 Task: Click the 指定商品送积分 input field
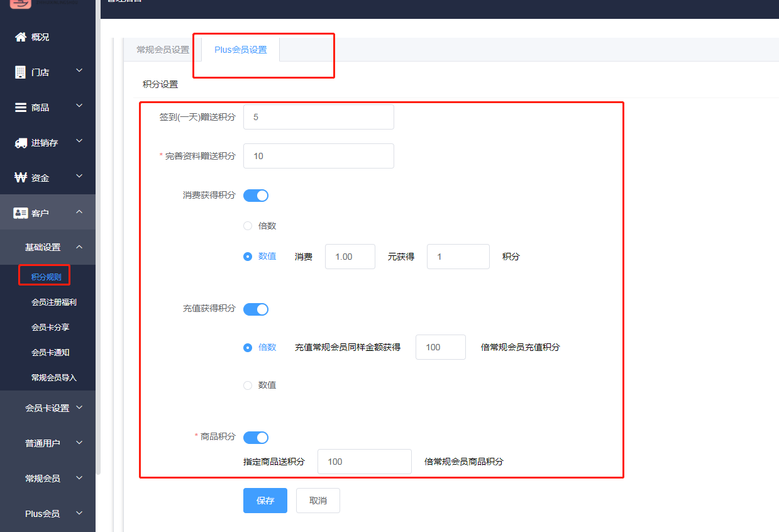click(x=365, y=462)
